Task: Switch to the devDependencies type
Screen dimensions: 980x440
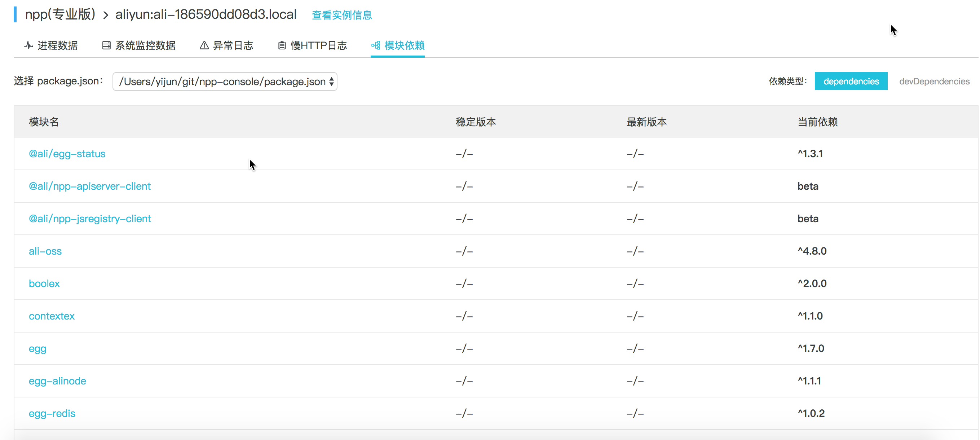Action: click(934, 82)
